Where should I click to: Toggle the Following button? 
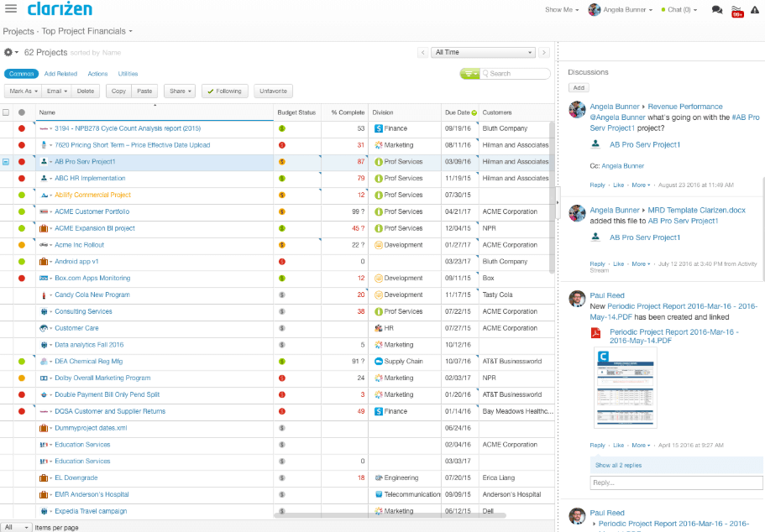click(224, 91)
